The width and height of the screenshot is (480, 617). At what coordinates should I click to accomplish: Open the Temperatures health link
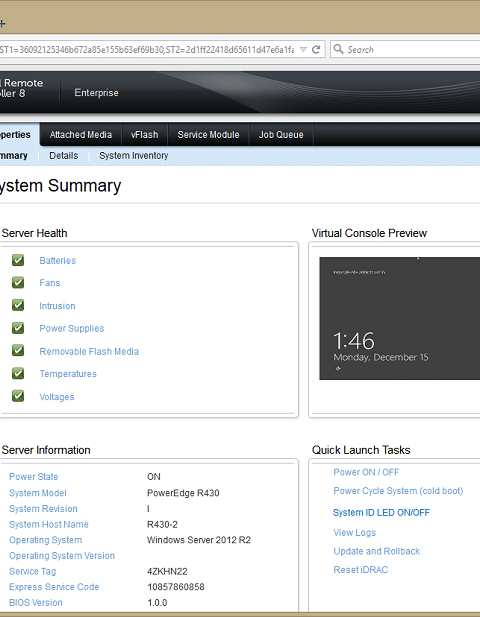click(x=68, y=374)
